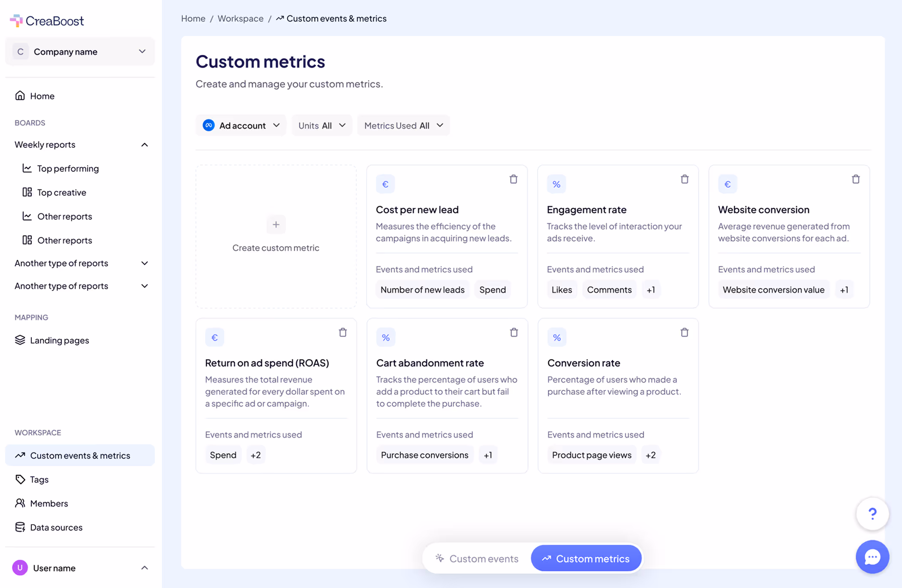Open the Return on ad spend card

267,363
